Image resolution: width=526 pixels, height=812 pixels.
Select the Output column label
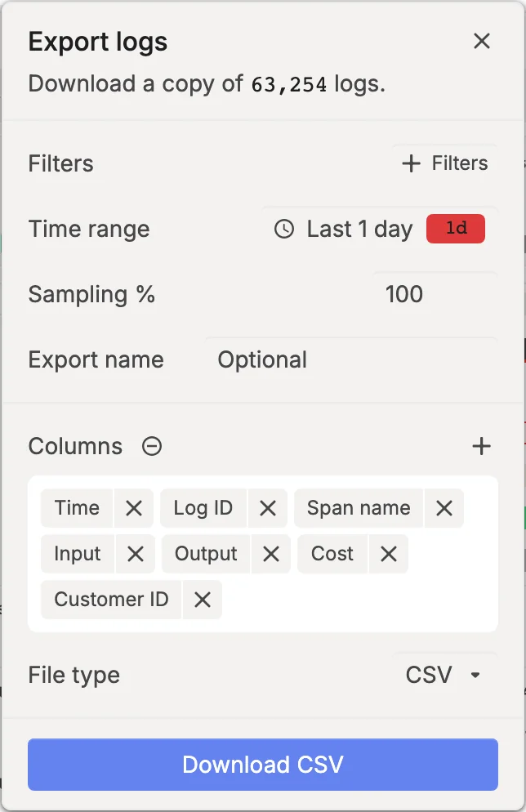click(206, 554)
